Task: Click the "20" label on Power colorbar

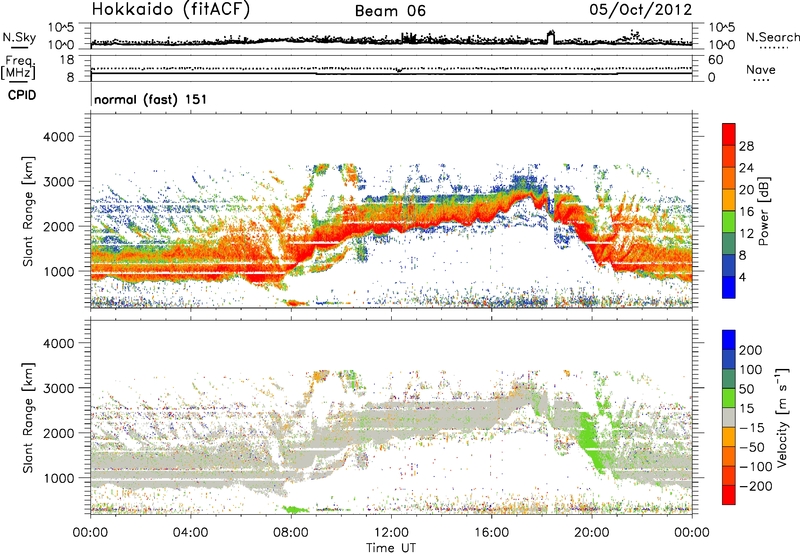Action: 746,190
